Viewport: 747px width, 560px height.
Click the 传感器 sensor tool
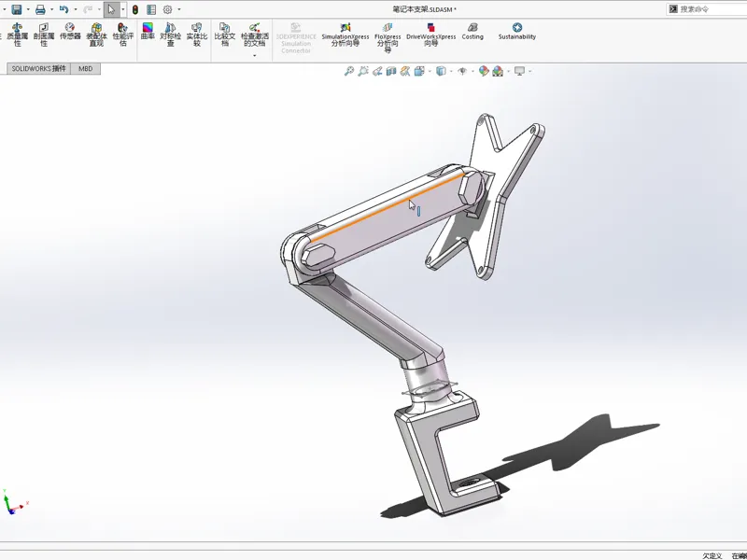[70, 32]
